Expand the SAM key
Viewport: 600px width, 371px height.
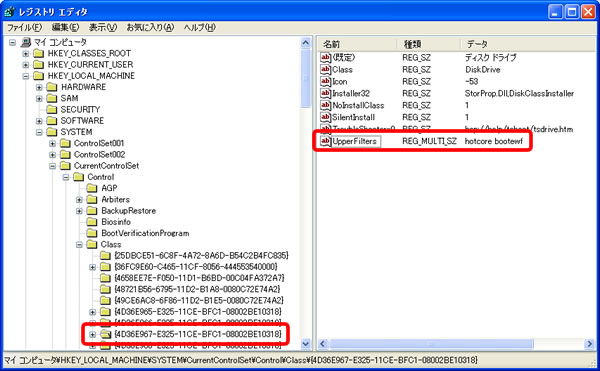(39, 99)
